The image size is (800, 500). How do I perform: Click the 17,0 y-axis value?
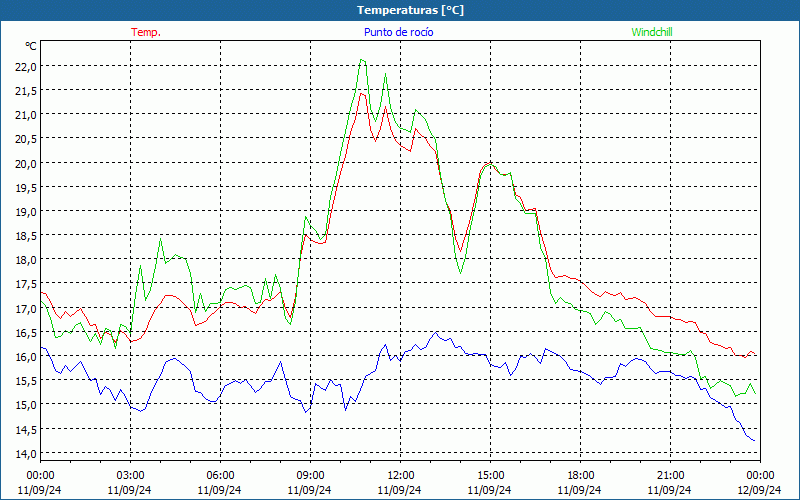pos(27,308)
